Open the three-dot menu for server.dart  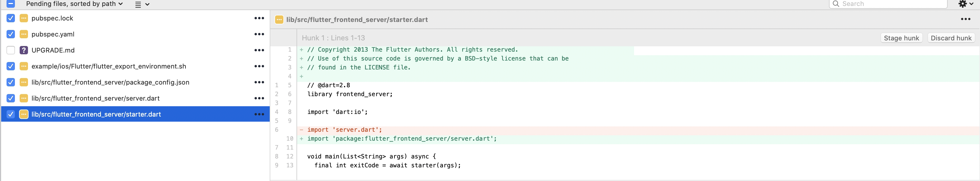pyautogui.click(x=259, y=98)
